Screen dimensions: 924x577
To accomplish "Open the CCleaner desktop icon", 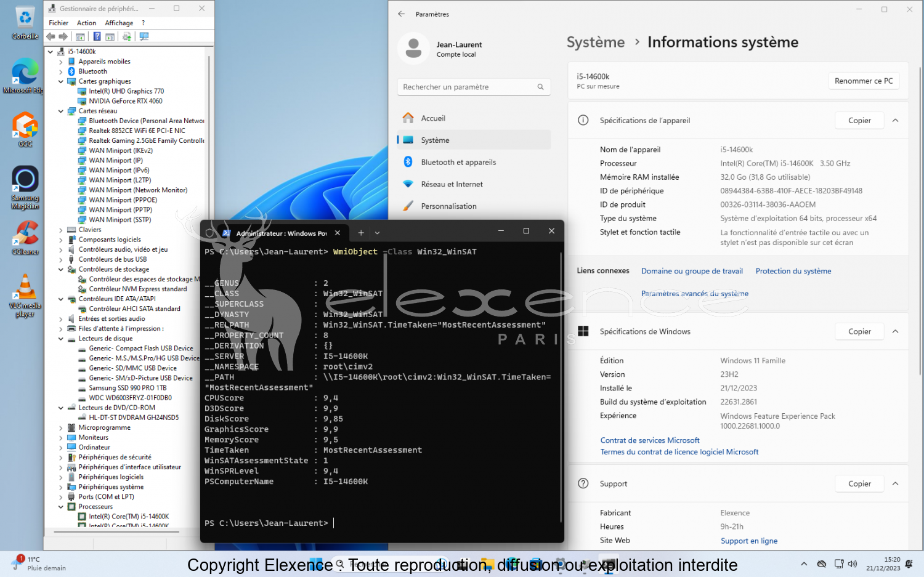I will coord(25,238).
